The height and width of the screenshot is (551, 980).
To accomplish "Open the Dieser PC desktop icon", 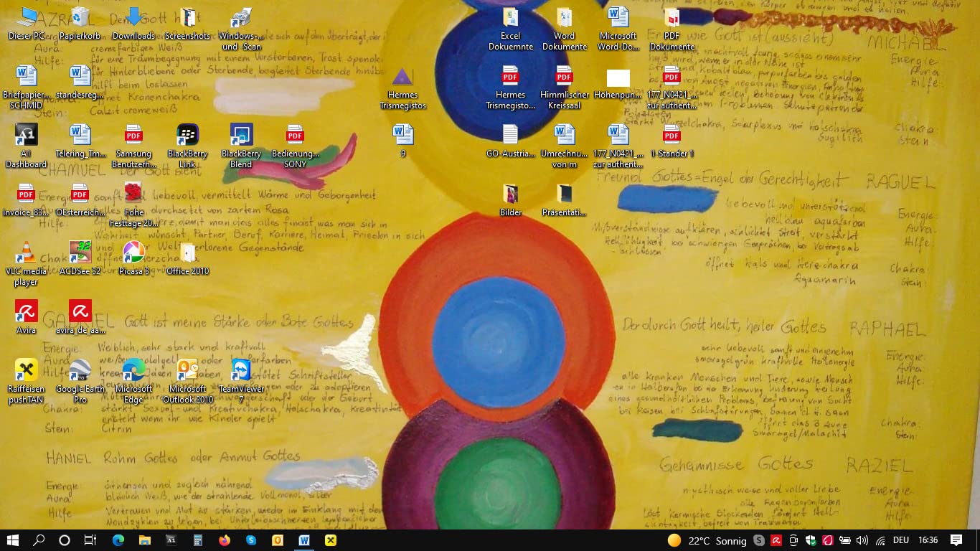I will [x=27, y=23].
